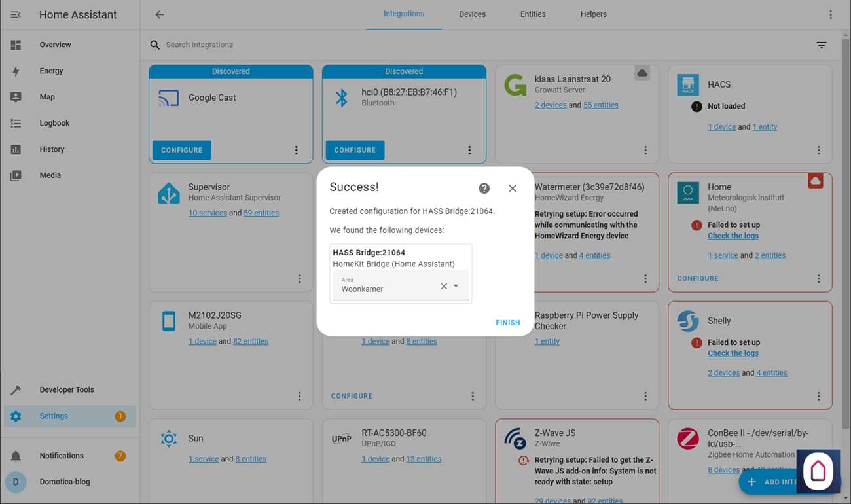Click the back arrow in header

coord(160,14)
